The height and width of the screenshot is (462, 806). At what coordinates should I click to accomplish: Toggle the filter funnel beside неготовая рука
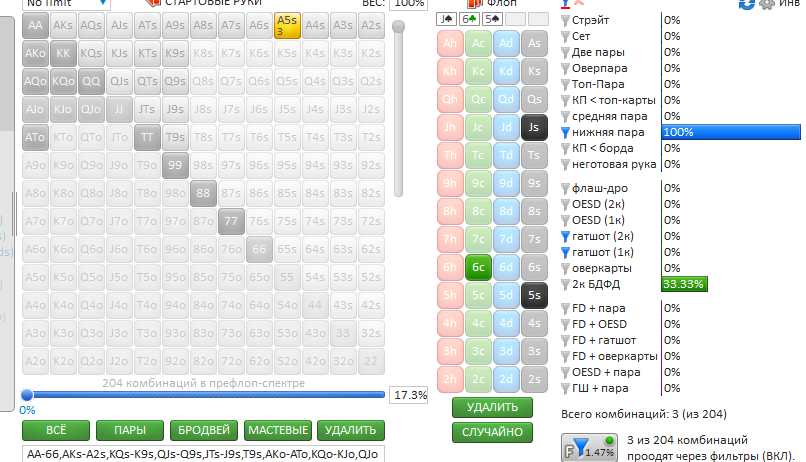[565, 164]
